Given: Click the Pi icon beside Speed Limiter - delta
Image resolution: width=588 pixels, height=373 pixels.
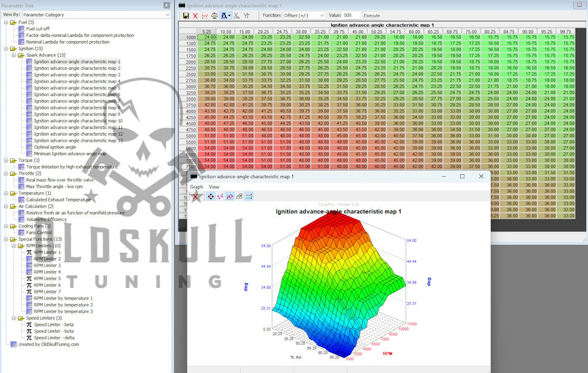Looking at the screenshot, I should [29, 338].
